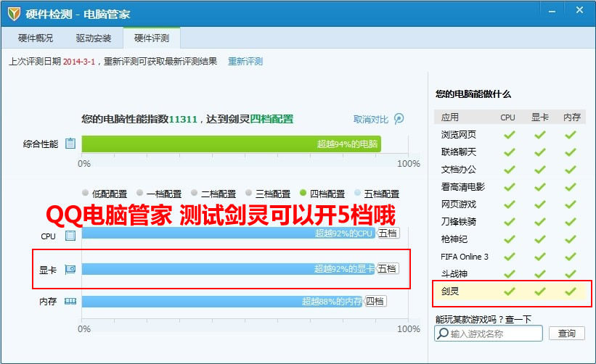Select the 斗战神 row
This screenshot has height=364, width=596.
510,273
